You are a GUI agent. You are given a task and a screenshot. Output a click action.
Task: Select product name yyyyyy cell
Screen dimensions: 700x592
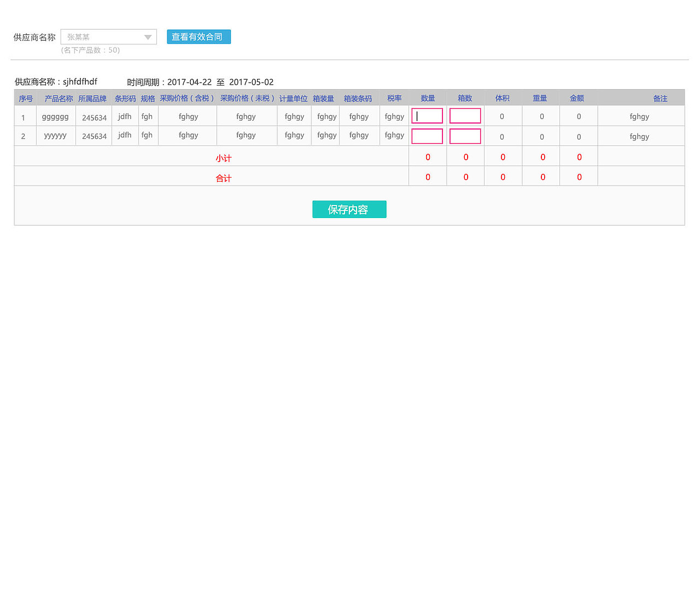tap(55, 136)
